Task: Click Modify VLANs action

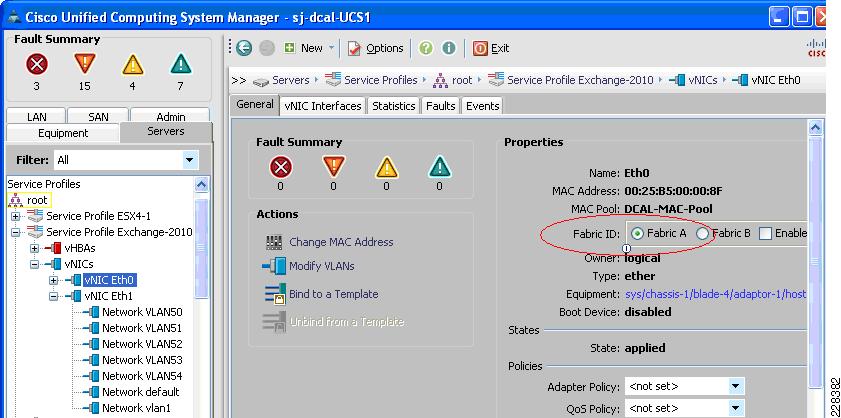Action: [x=322, y=266]
